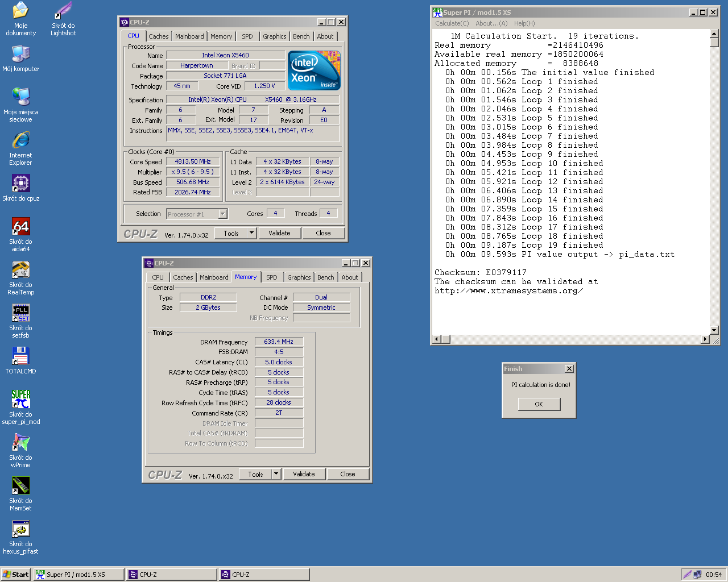Open the TOTALCMD floppy icon

tap(20, 356)
